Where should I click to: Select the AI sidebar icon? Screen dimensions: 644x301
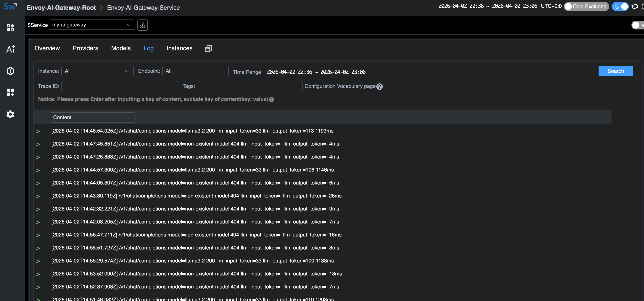[10, 49]
